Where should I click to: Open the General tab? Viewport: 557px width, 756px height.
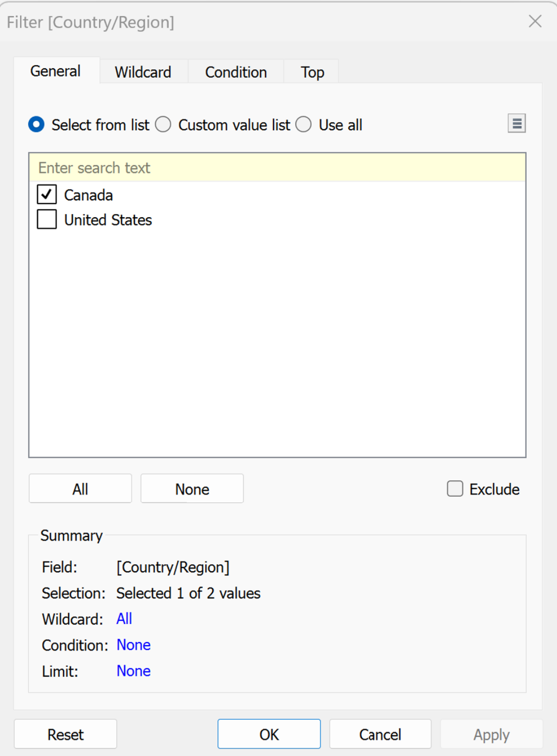56,71
